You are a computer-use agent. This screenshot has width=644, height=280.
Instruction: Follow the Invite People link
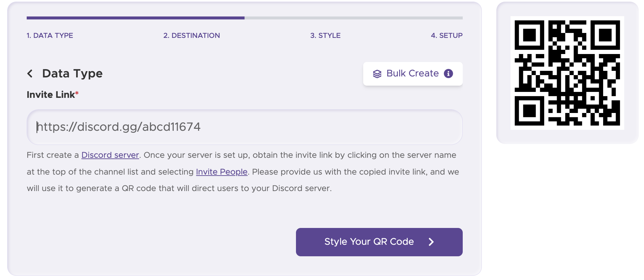pos(221,172)
